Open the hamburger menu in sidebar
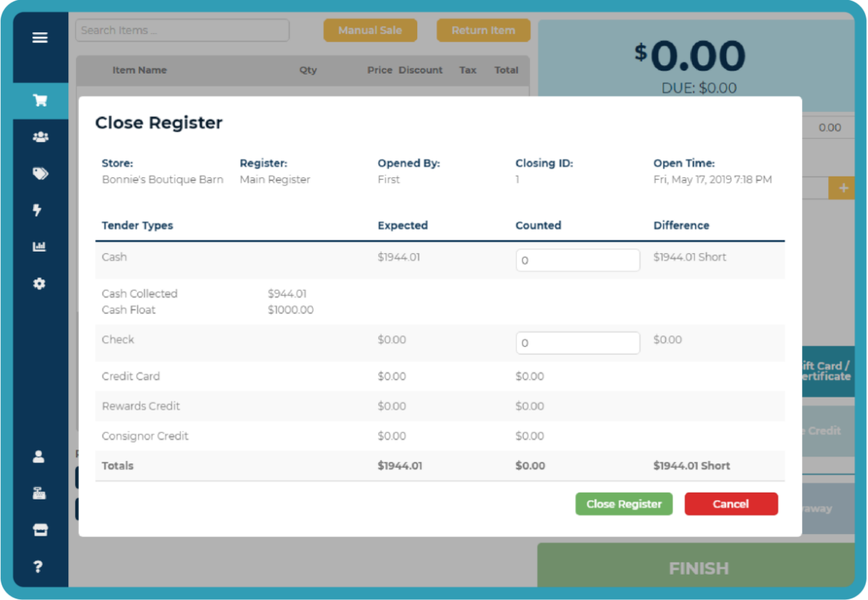This screenshot has height=600, width=868. (x=40, y=38)
